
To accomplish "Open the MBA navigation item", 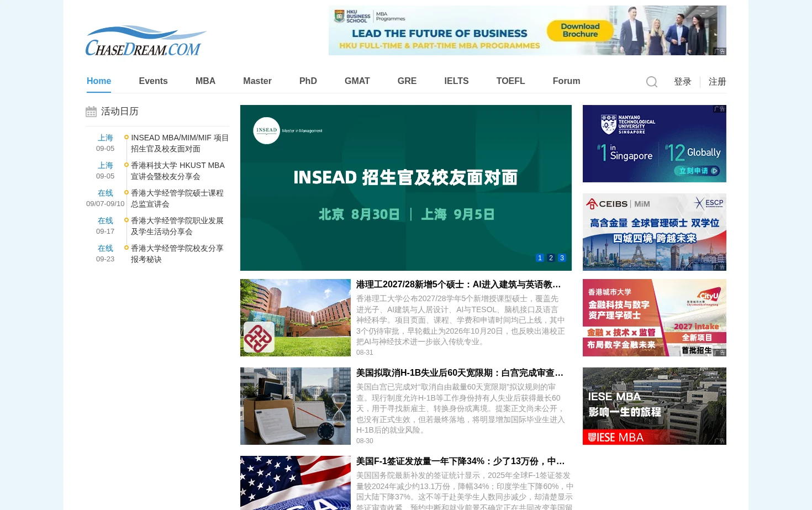I will click(x=205, y=81).
